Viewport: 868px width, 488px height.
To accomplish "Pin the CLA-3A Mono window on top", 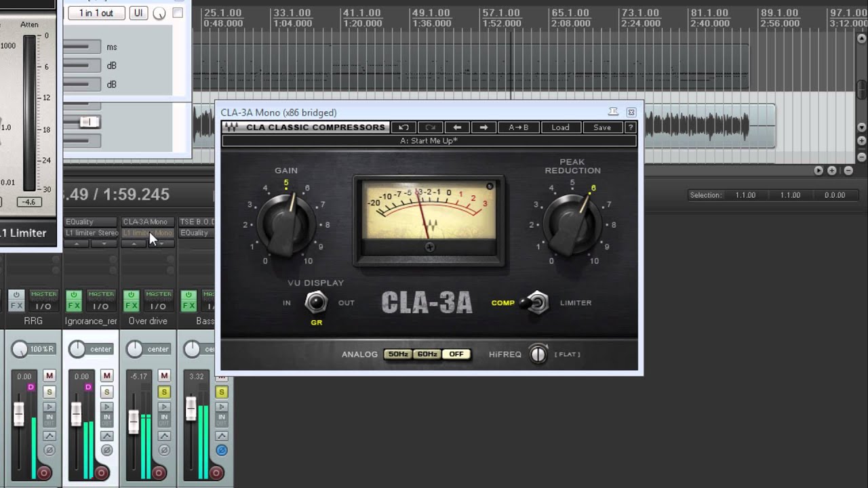I will tap(613, 112).
